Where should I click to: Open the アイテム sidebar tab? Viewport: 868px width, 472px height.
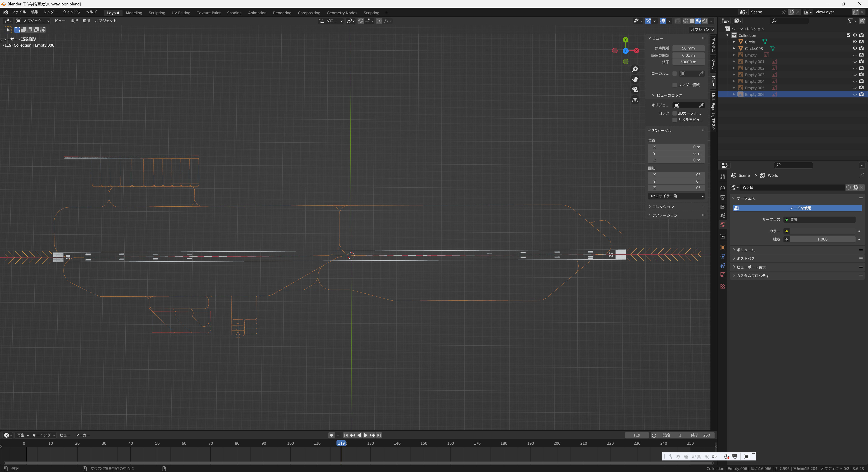[x=713, y=45]
